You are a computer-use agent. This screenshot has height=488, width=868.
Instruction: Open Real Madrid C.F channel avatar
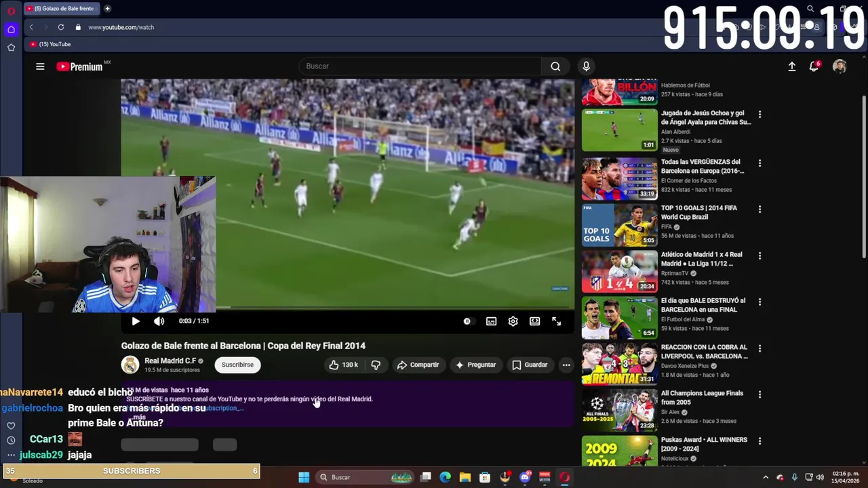[x=130, y=365]
